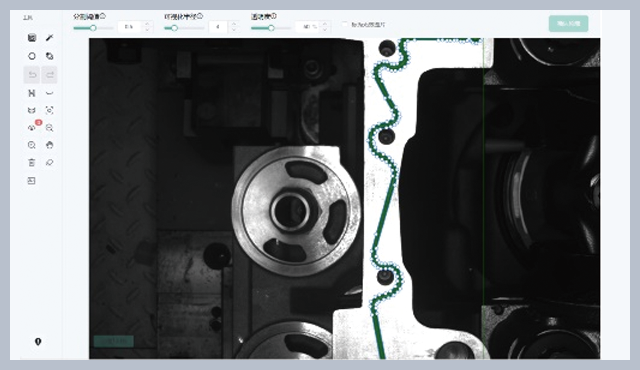The height and width of the screenshot is (370, 640).
Task: Select the focus target frame tool
Action: [49, 110]
